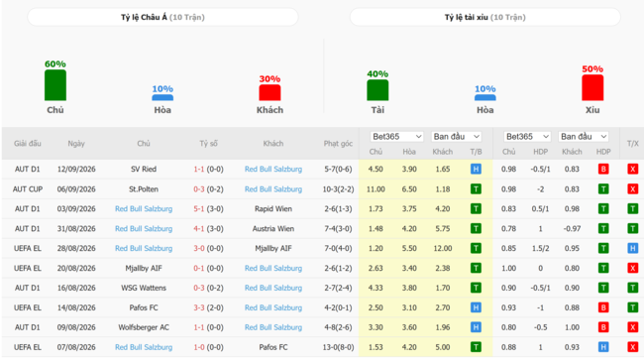Click blue H T/X badge in 28/08/2026 row
This screenshot has width=644, height=364.
point(633,248)
